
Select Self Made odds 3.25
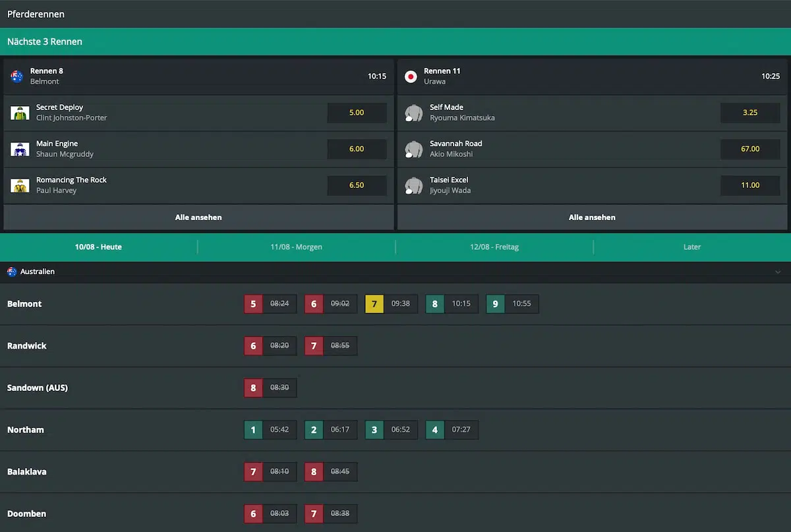point(750,113)
